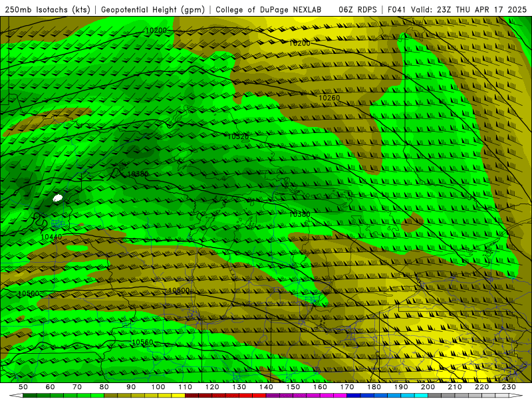The image size is (532, 399).
Task: Click the 100 kts value on the color scale
Action: 158,387
